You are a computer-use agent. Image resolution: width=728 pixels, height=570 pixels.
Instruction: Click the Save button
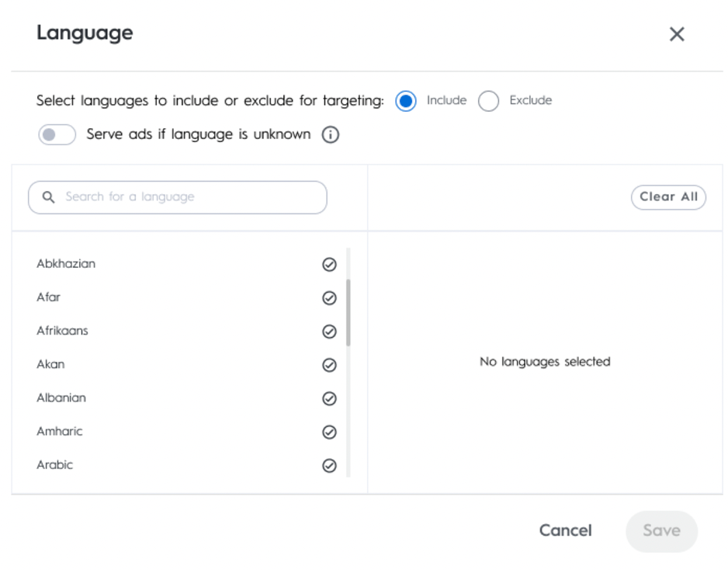point(661,530)
